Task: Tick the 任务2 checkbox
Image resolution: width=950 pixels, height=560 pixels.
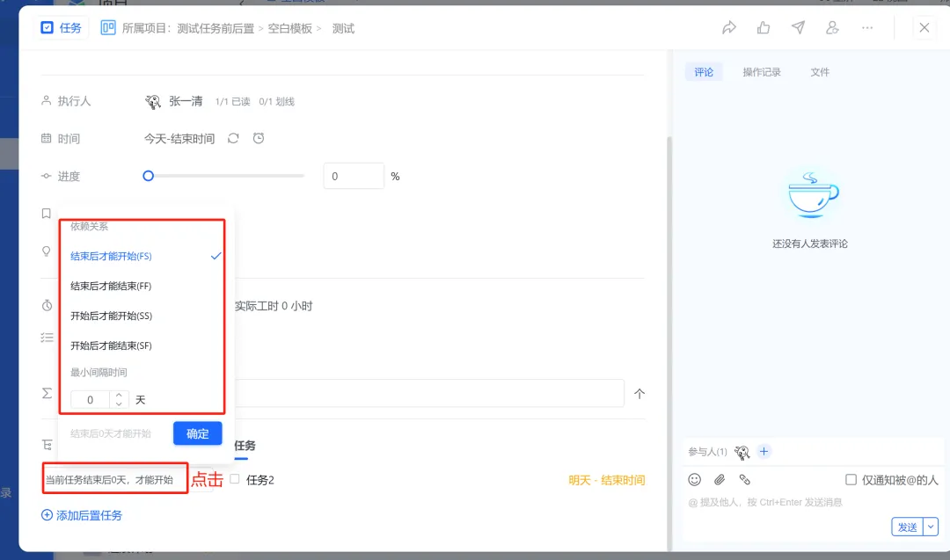Action: (235, 479)
